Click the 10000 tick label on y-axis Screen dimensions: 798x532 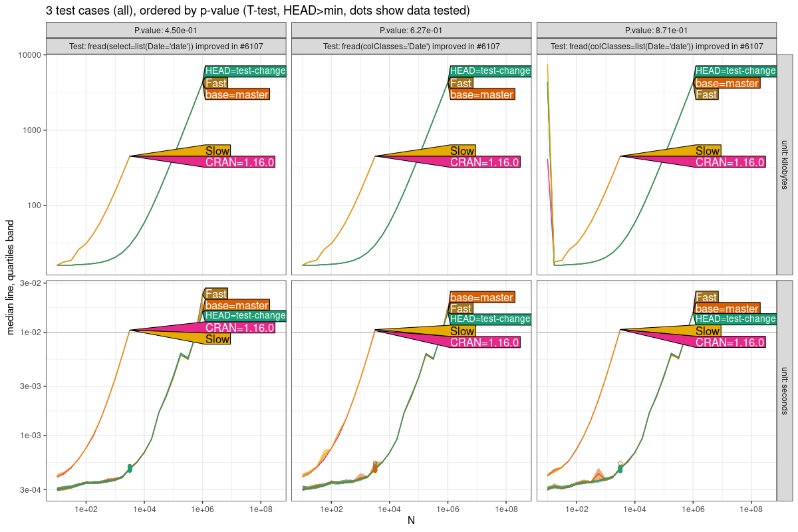pos(29,55)
